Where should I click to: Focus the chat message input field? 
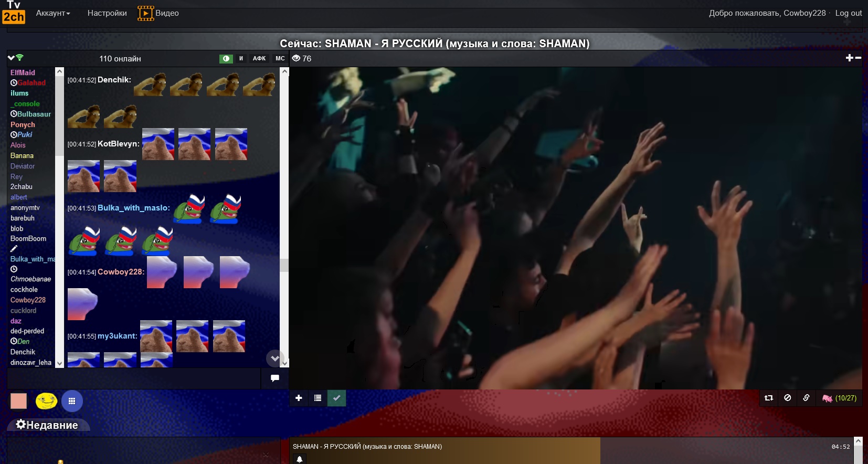pyautogui.click(x=134, y=378)
